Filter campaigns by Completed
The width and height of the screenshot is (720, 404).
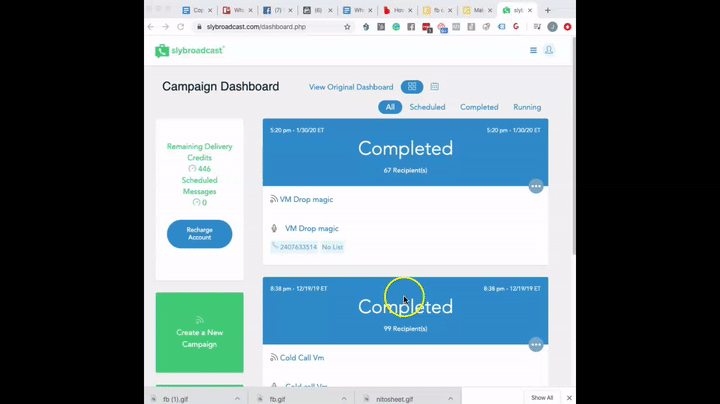tap(479, 107)
